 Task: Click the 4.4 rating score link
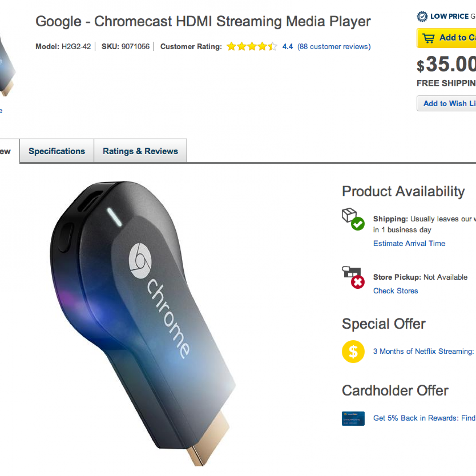click(288, 47)
